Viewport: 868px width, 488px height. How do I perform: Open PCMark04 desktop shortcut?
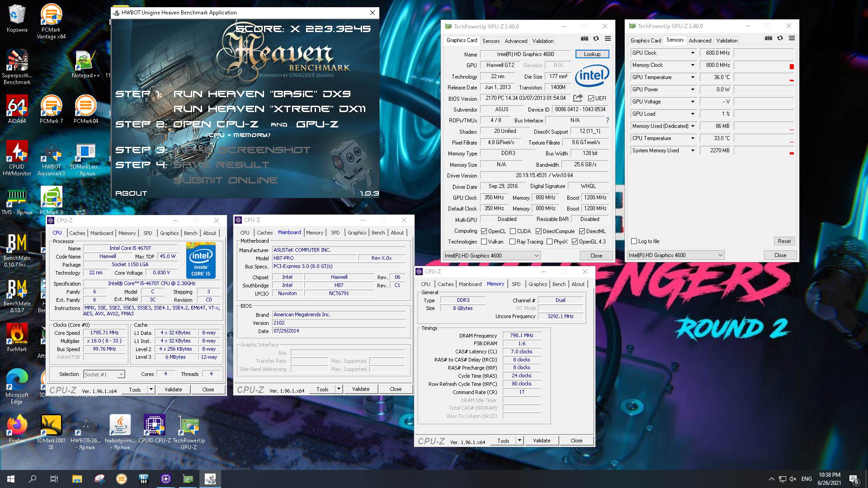point(85,109)
